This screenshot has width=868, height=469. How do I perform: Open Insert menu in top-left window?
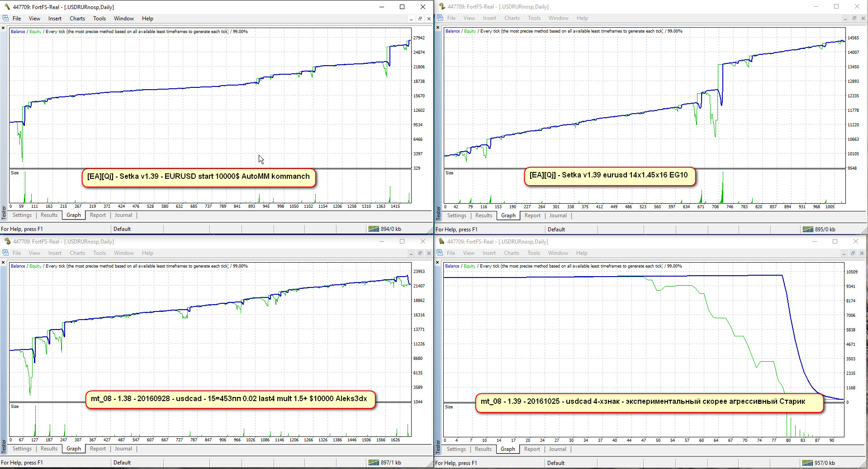point(55,19)
